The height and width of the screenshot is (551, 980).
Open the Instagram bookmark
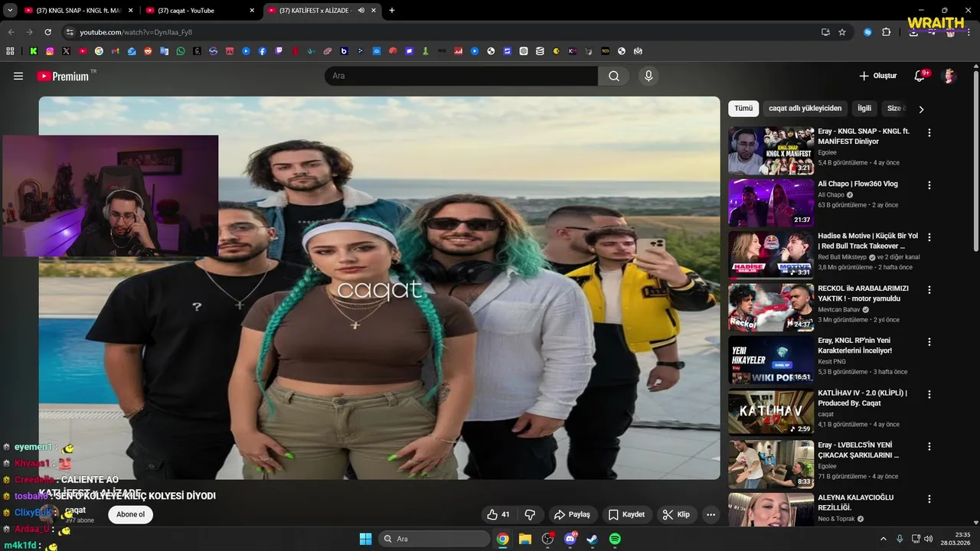(x=50, y=51)
